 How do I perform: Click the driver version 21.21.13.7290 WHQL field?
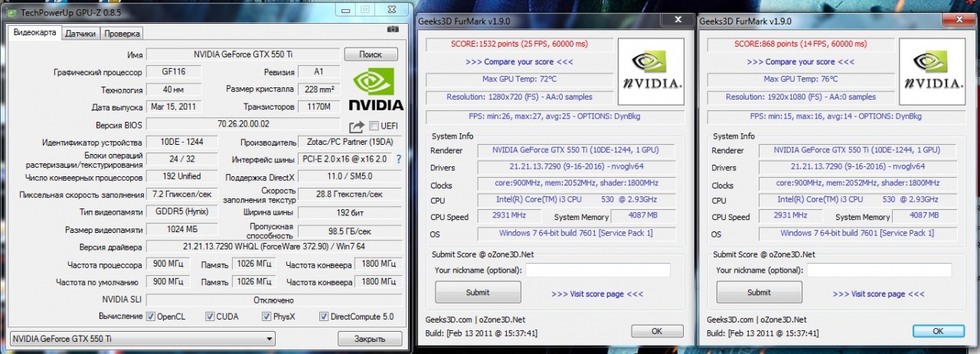pos(273,247)
